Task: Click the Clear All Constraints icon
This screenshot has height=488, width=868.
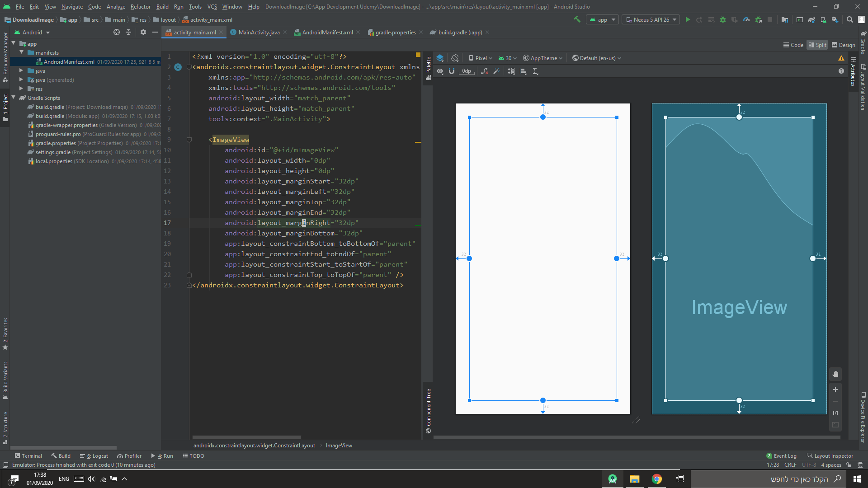Action: pyautogui.click(x=485, y=71)
